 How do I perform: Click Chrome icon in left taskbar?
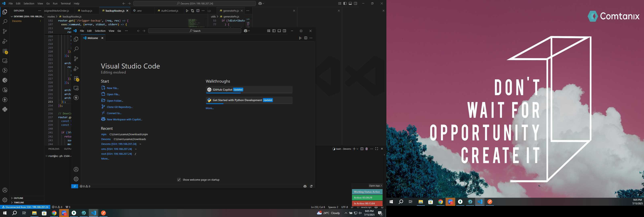(x=54, y=213)
